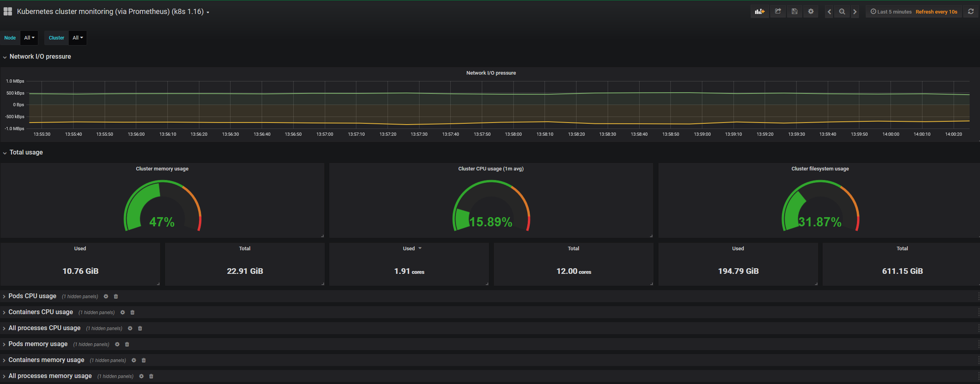Open the Node variable dropdown
Viewport: 980px width, 384px height.
pyautogui.click(x=29, y=38)
